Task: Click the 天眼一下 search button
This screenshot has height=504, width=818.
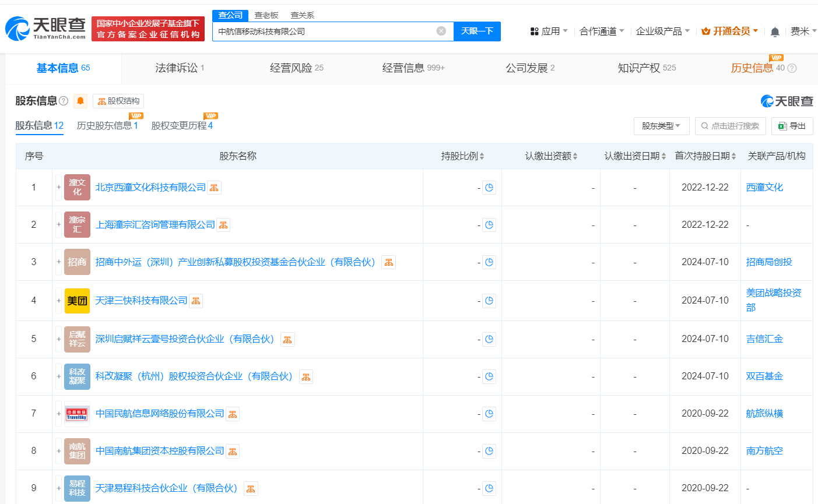Action: pos(478,31)
